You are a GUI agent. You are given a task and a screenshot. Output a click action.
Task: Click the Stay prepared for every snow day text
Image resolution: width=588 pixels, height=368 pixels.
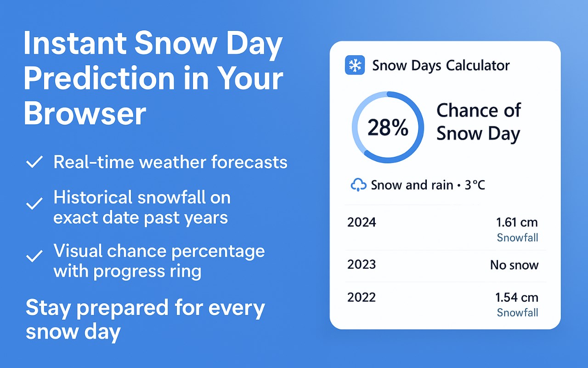[145, 319]
